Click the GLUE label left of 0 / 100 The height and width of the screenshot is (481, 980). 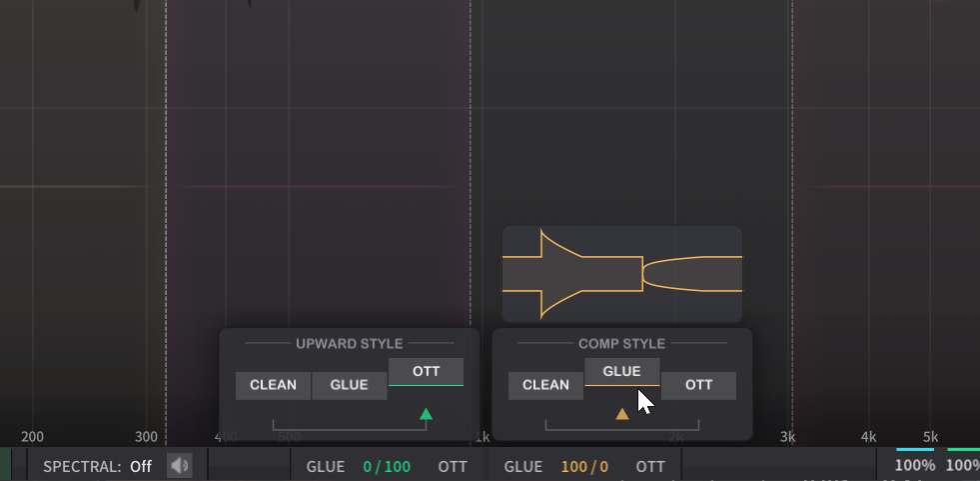pyautogui.click(x=325, y=466)
